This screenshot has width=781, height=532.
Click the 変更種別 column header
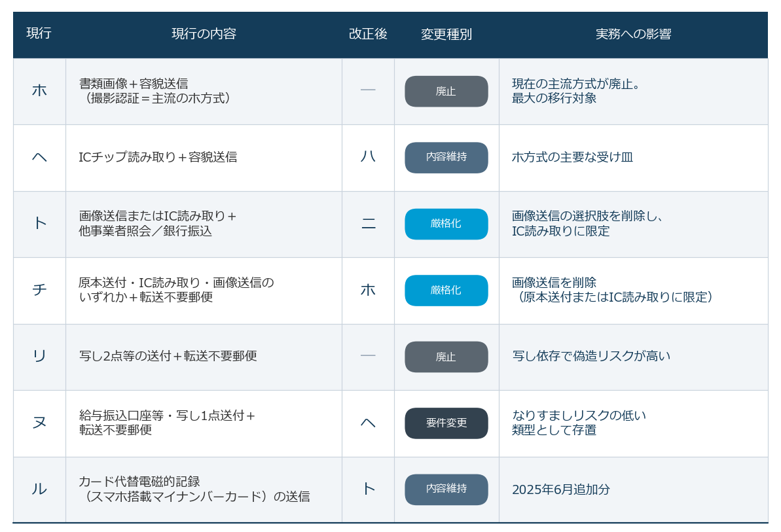[x=446, y=34]
